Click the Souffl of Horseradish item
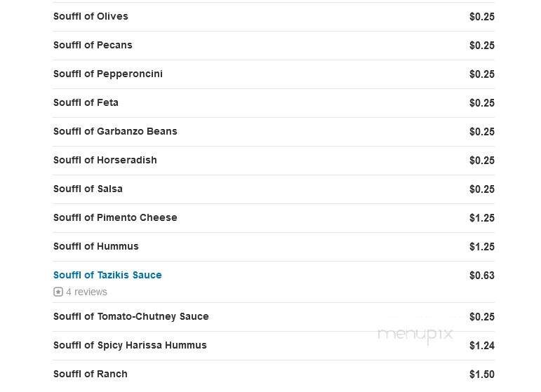This screenshot has width=541, height=392. (x=105, y=160)
